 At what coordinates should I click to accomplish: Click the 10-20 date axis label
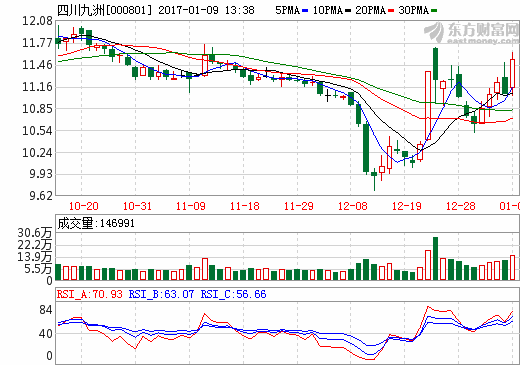pos(83,206)
